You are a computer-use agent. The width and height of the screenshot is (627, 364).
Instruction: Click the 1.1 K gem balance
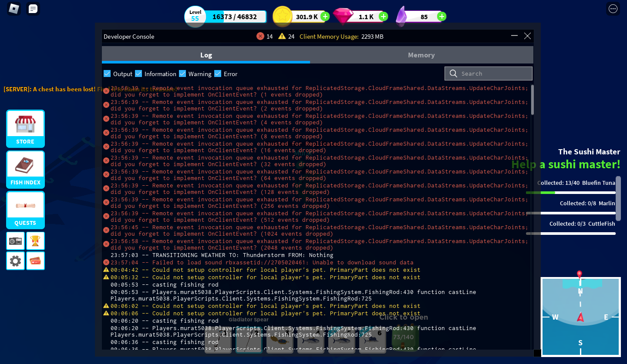tap(366, 17)
